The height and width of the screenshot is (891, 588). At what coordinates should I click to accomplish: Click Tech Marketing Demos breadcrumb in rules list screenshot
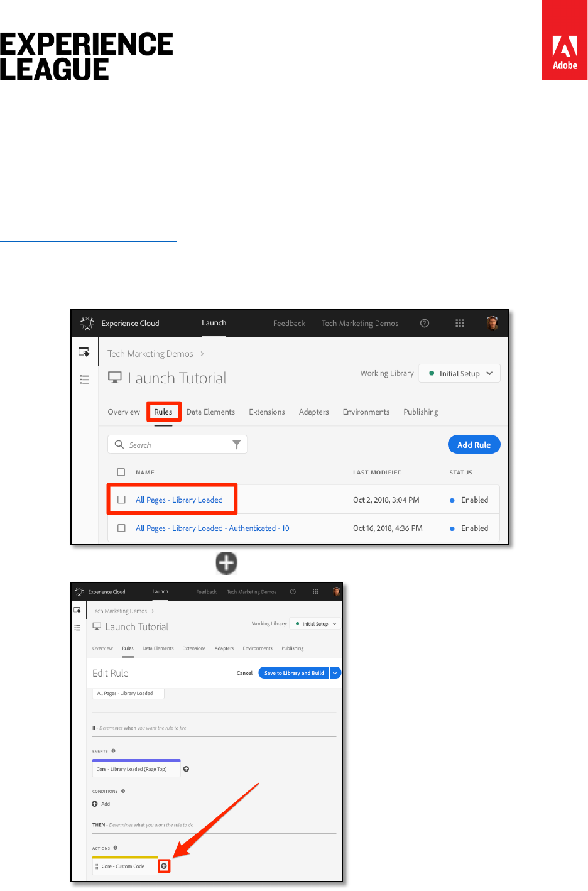150,354
